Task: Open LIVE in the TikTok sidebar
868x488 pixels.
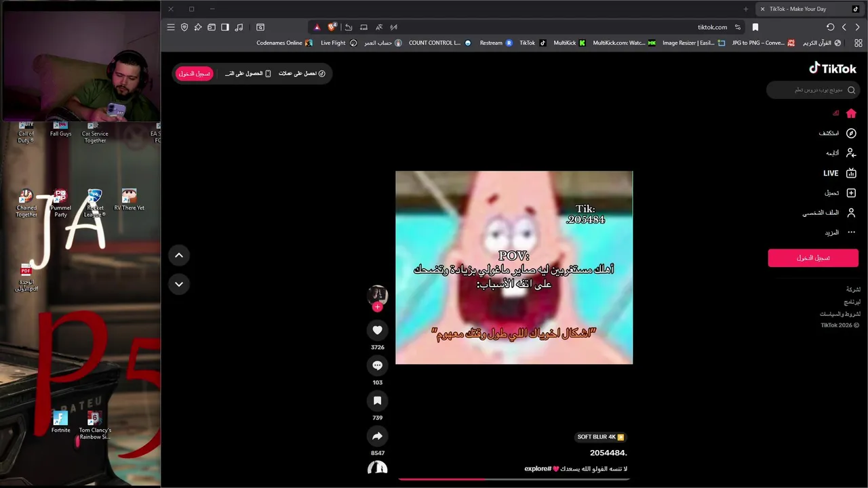Action: tap(840, 174)
